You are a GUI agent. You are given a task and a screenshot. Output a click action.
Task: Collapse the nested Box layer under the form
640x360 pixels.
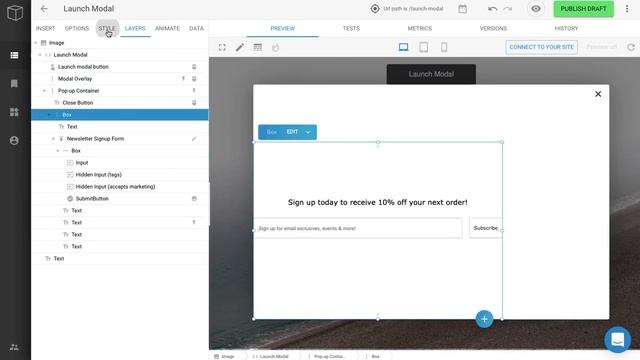click(x=58, y=151)
